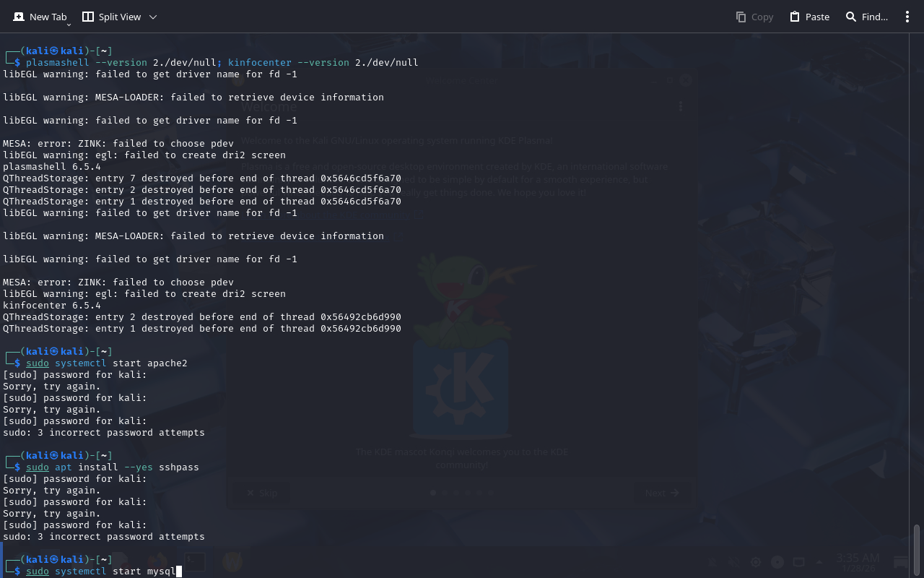
Task: Click the 'kinfocenter 6.5.4' version line
Action: point(52,306)
